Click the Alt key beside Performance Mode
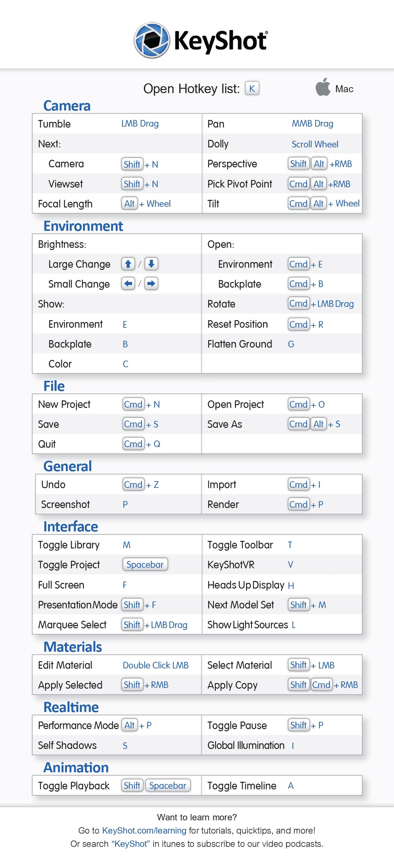 (x=129, y=725)
